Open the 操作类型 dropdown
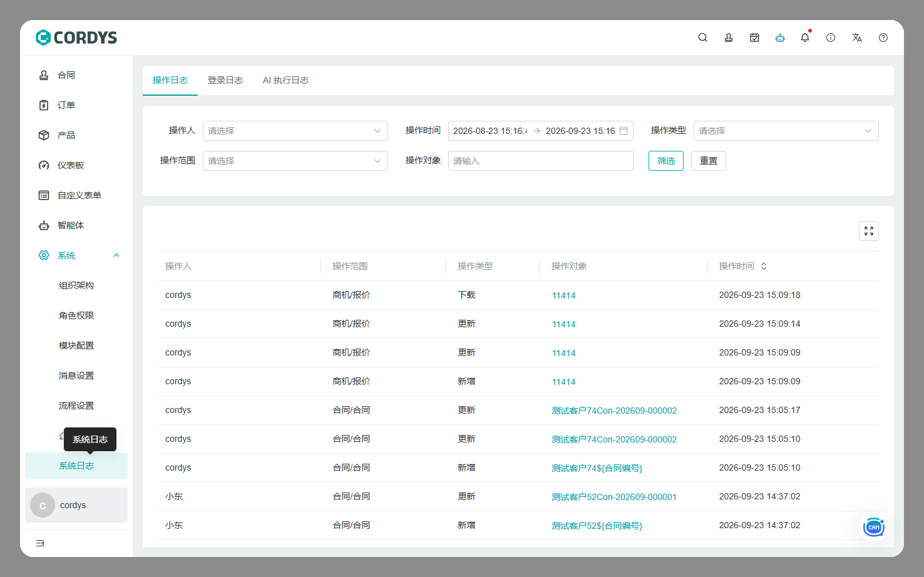This screenshot has height=577, width=924. tap(786, 131)
